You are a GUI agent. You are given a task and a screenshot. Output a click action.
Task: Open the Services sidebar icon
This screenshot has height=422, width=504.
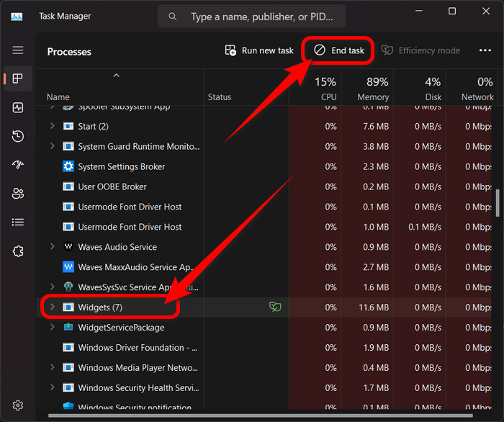[18, 251]
